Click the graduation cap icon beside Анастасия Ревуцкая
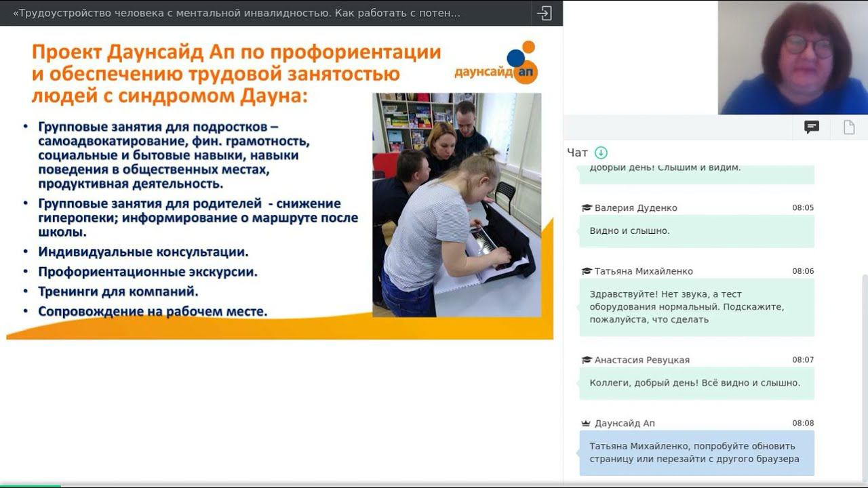 tap(587, 360)
